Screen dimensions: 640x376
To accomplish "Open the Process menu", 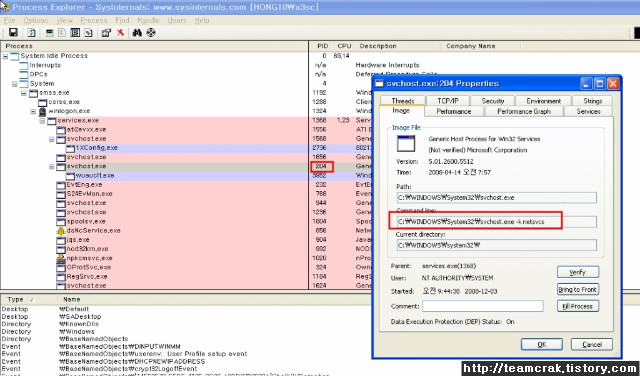I will click(x=93, y=20).
